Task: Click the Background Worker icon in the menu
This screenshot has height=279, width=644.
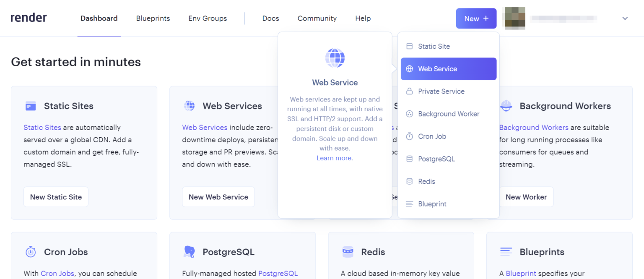Action: coord(410,114)
